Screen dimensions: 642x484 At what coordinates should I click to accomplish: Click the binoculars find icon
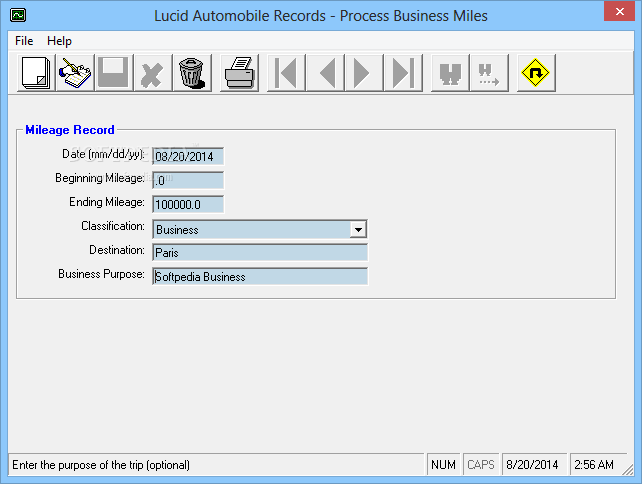point(450,73)
